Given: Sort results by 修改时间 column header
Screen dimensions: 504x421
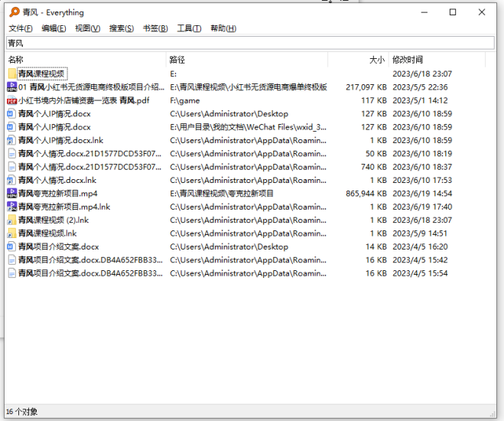Looking at the screenshot, I should (407, 59).
